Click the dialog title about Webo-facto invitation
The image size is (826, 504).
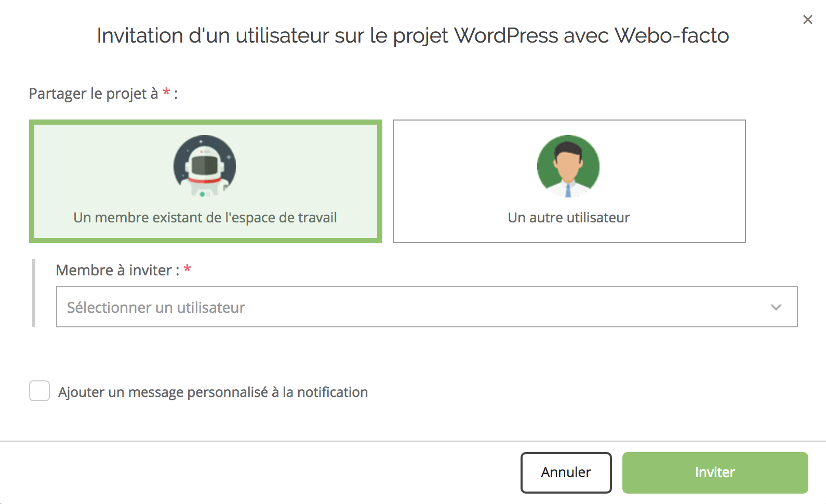click(413, 36)
